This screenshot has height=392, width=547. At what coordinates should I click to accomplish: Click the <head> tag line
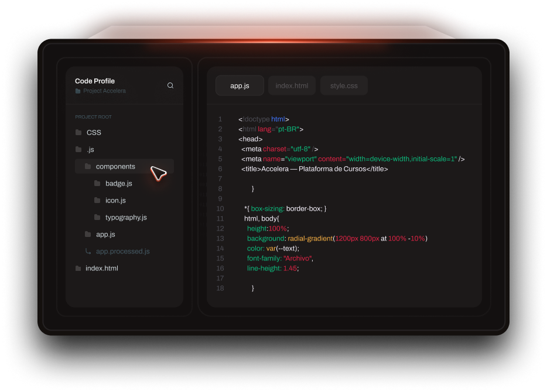pyautogui.click(x=251, y=139)
